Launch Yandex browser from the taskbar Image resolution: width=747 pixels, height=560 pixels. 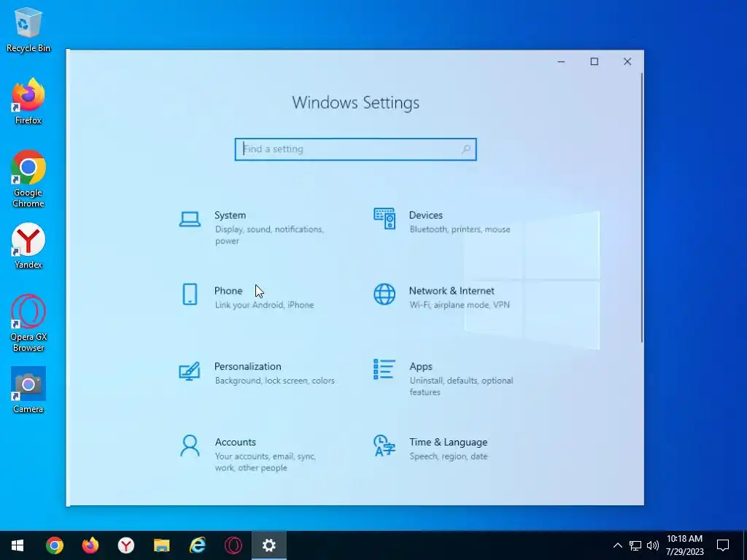[125, 545]
